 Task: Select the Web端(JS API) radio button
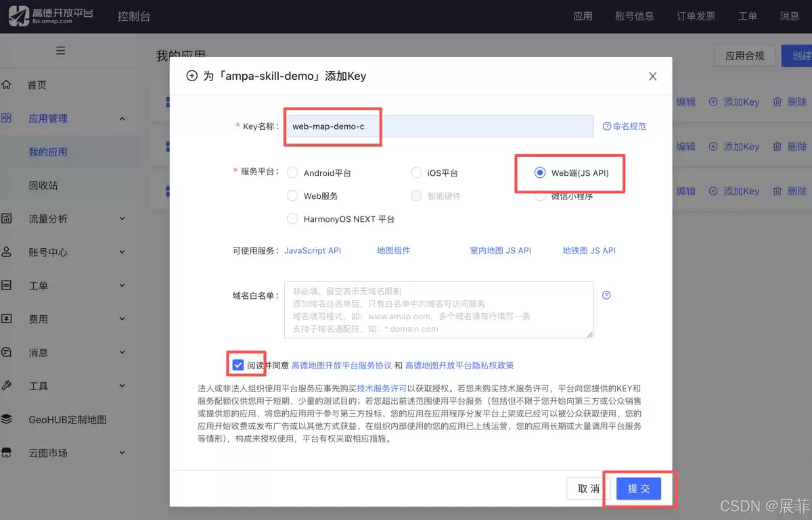(539, 172)
